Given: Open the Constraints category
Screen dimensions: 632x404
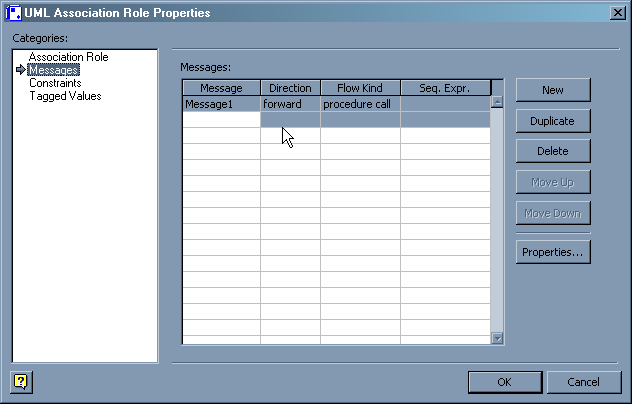Looking at the screenshot, I should (x=55, y=83).
